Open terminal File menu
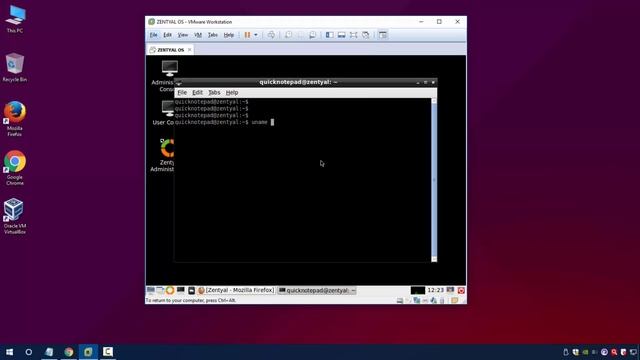The width and height of the screenshot is (640, 360). 182,93
